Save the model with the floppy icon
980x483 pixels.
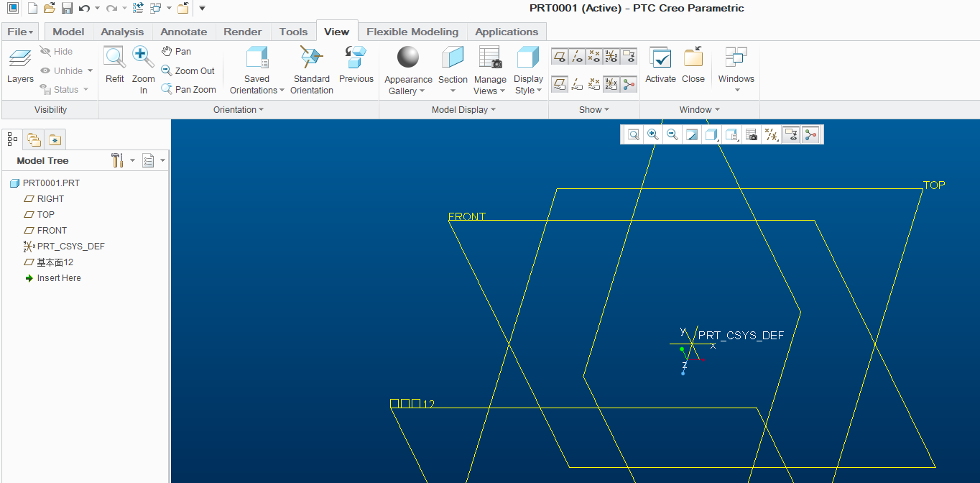click(67, 8)
